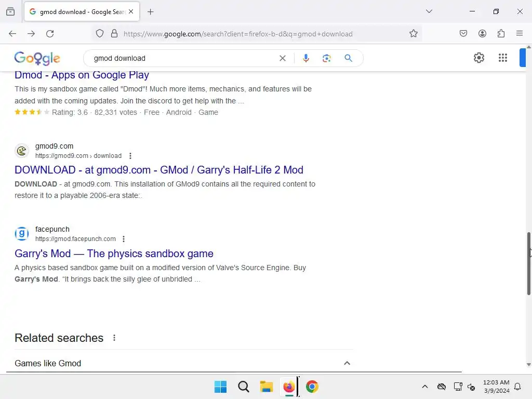The width and height of the screenshot is (532, 399).
Task: Show hidden system tray icons
Action: click(x=425, y=387)
